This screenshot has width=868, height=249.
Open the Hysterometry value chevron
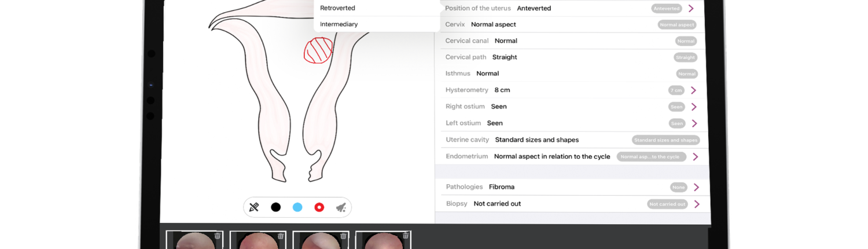[693, 90]
